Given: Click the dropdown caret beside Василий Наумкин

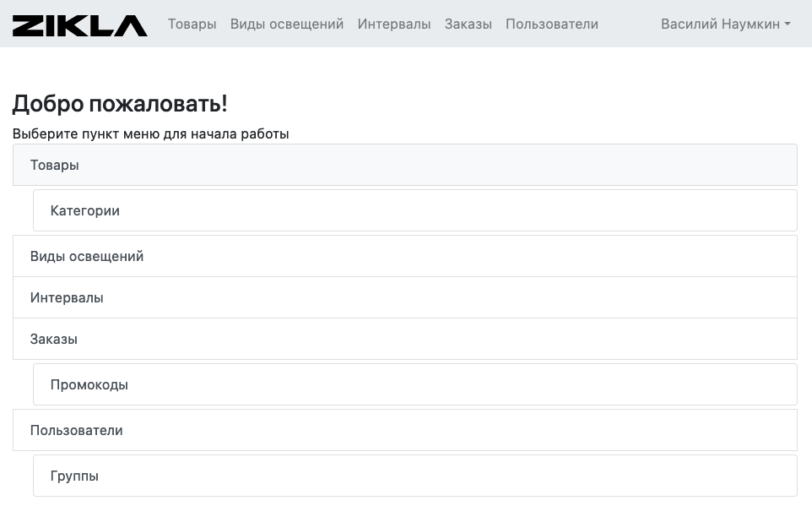Looking at the screenshot, I should point(788,24).
